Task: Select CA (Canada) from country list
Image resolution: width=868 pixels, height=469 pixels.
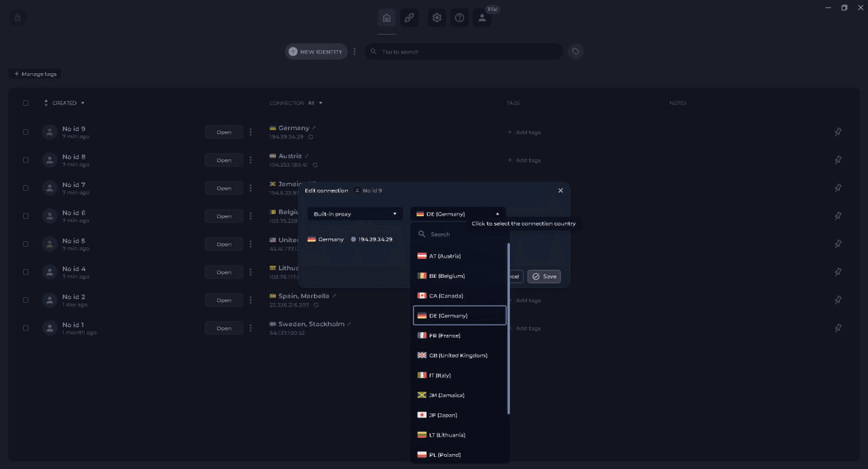Action: (460, 295)
